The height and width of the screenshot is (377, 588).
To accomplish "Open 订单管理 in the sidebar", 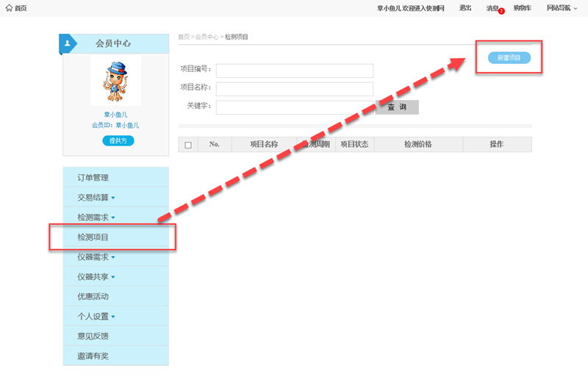I will [93, 178].
